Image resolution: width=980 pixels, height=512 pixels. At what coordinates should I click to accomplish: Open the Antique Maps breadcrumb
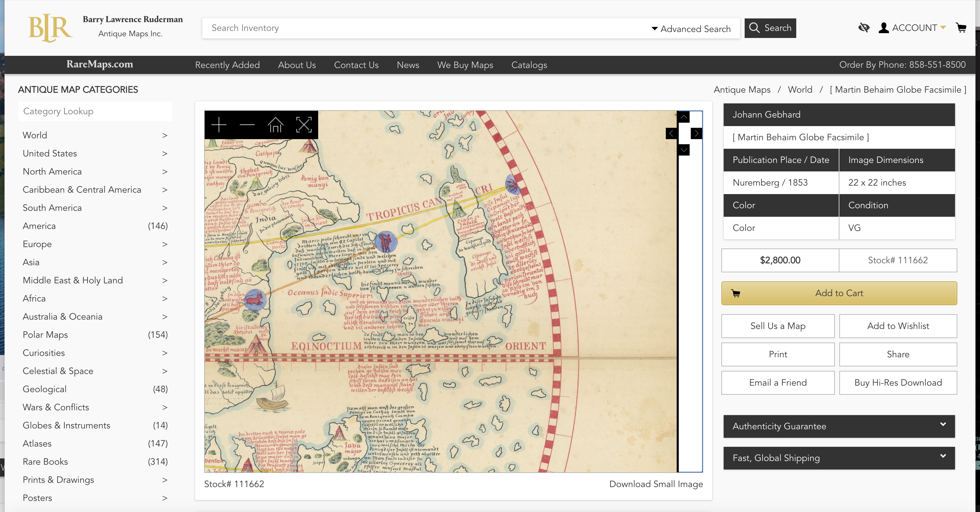(742, 90)
